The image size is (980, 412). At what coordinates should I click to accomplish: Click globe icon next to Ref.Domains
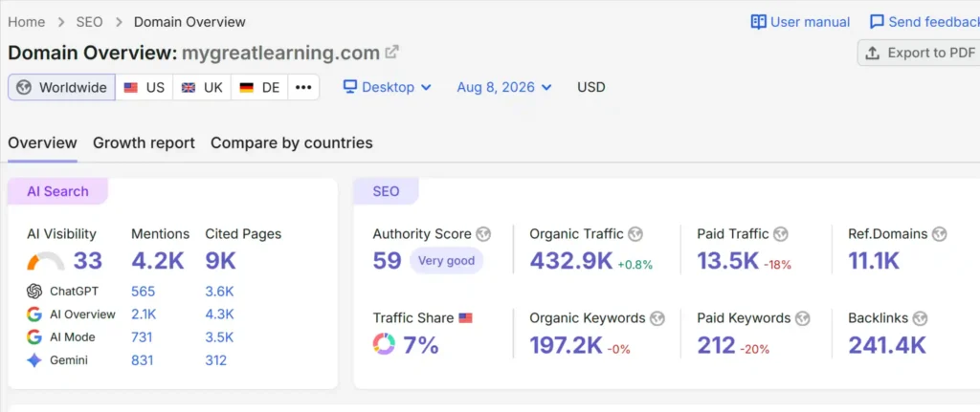tap(940, 234)
